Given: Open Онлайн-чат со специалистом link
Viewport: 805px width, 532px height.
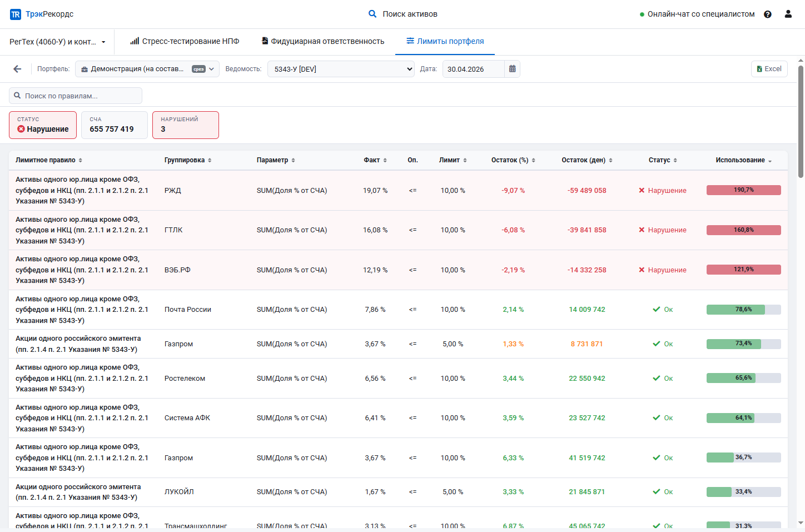Looking at the screenshot, I should (x=697, y=14).
